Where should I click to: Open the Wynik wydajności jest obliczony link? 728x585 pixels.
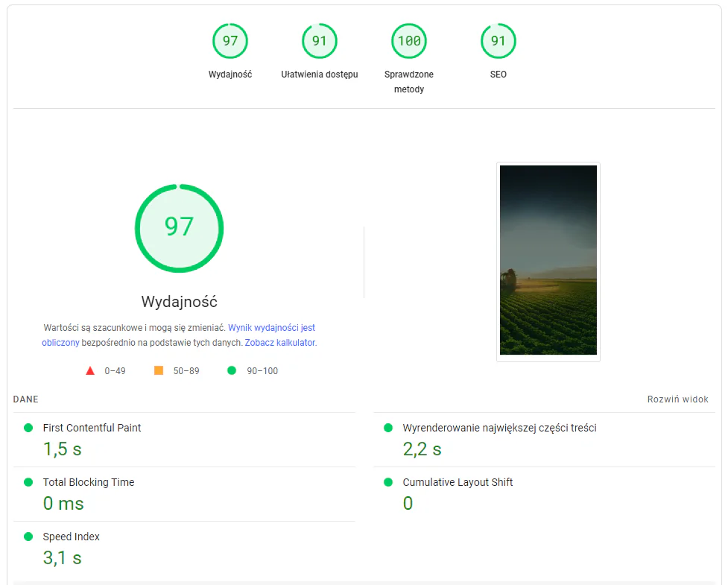click(x=271, y=328)
